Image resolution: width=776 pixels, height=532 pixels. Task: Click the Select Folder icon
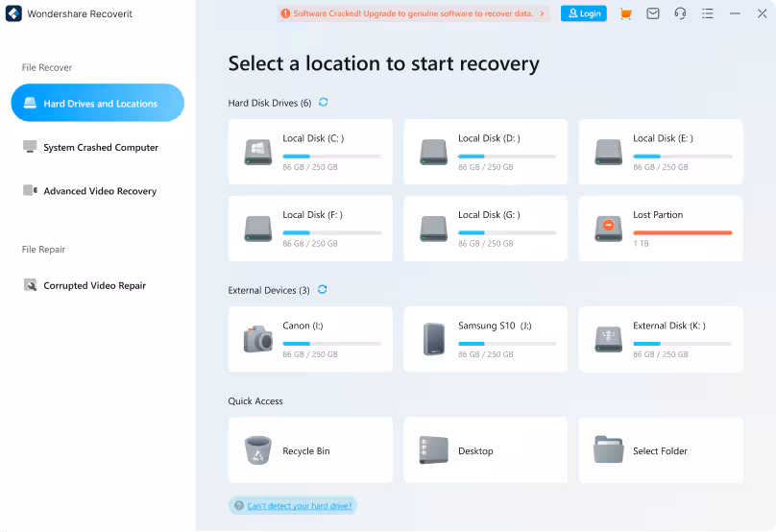point(608,449)
